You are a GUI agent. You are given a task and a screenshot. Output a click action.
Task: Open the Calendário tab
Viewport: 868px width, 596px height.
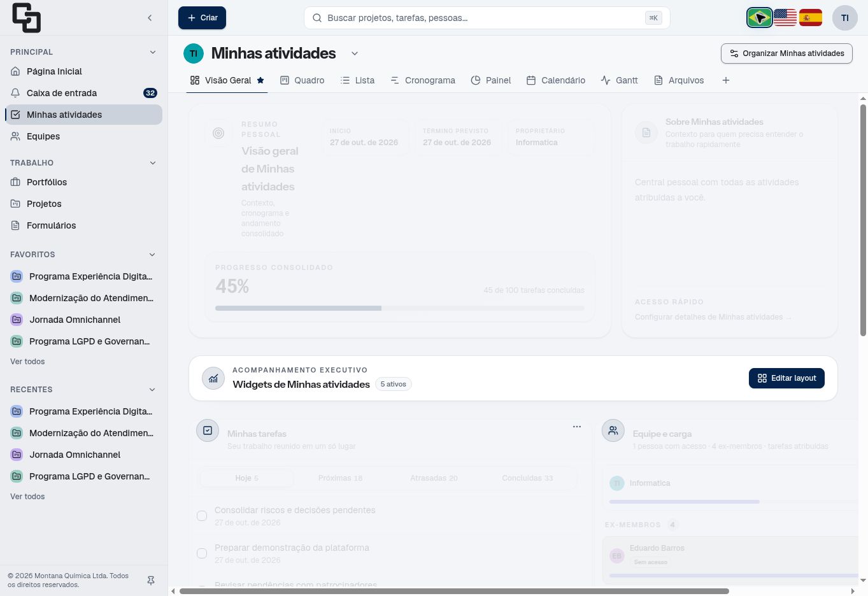pyautogui.click(x=556, y=80)
